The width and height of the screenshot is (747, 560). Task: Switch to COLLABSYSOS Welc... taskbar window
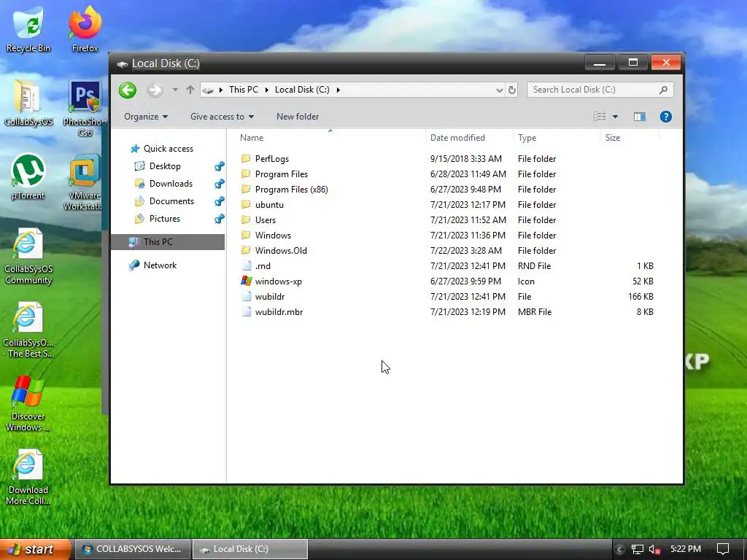[133, 549]
